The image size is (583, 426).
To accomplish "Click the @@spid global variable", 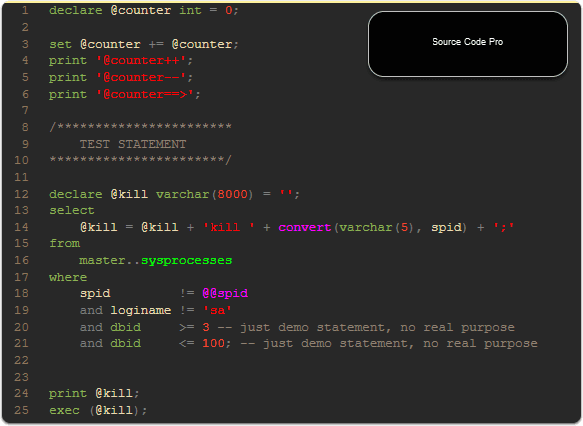I will [225, 294].
